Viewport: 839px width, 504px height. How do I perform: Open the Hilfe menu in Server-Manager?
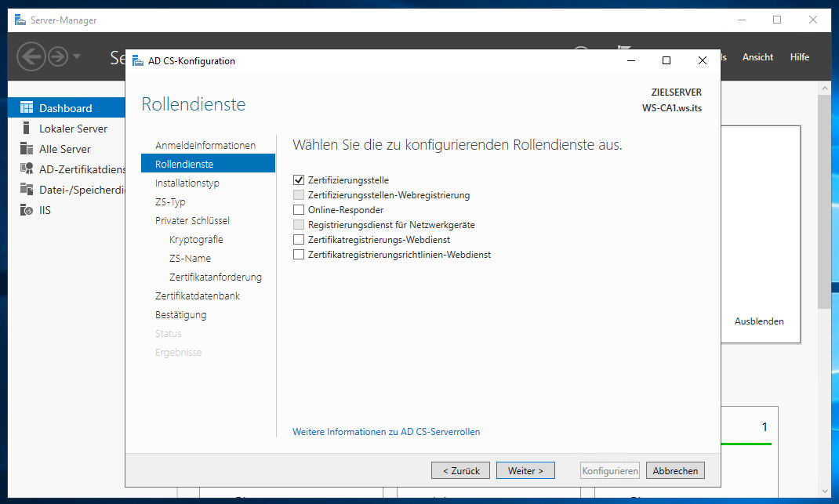pyautogui.click(x=800, y=56)
